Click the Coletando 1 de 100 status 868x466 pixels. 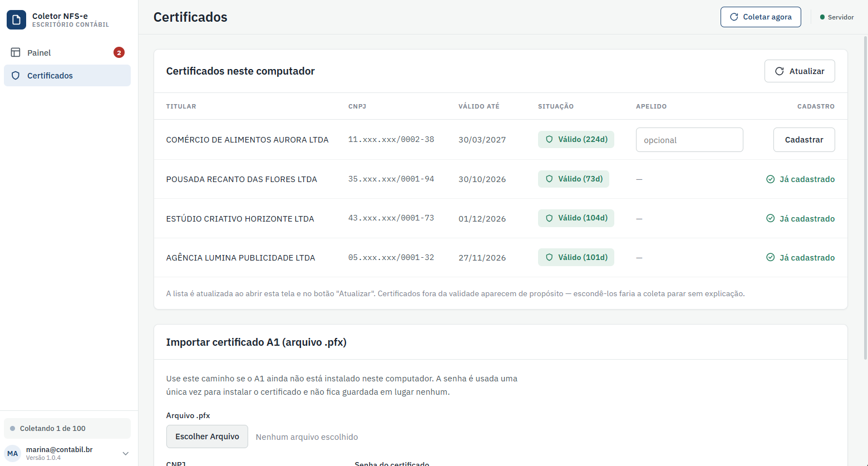tap(67, 429)
